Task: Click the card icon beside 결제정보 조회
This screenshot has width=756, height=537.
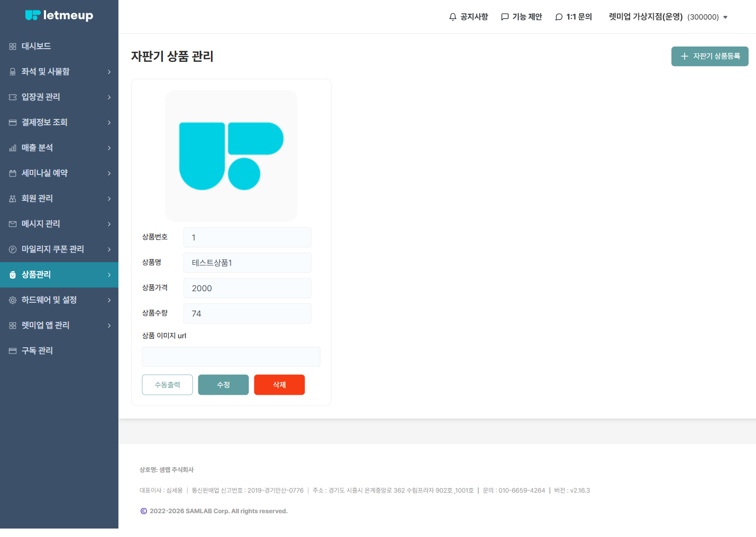Action: (x=13, y=123)
